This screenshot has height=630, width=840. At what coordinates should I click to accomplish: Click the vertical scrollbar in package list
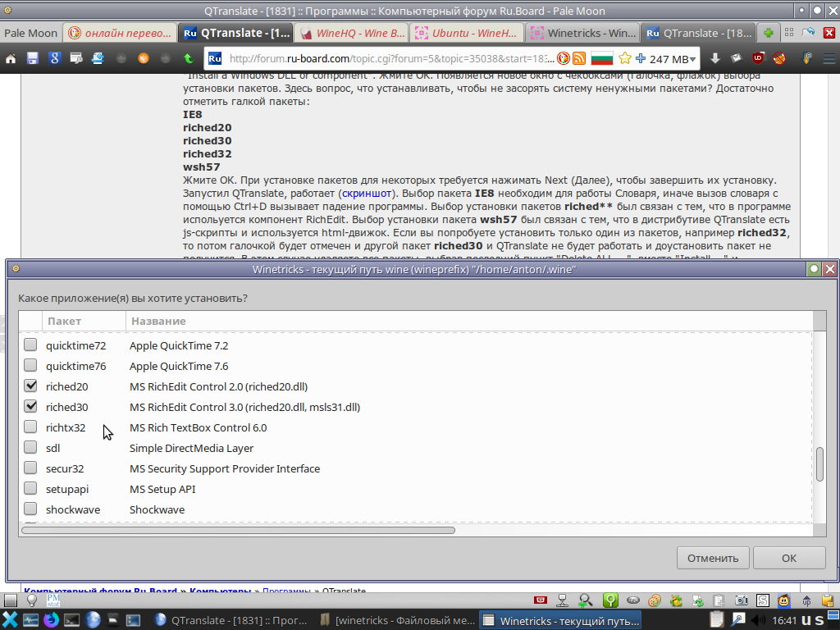click(x=819, y=464)
